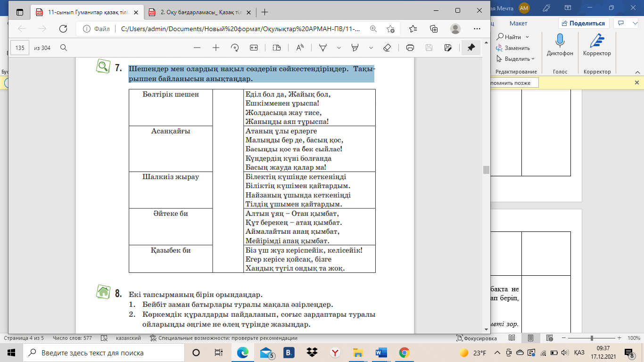Image resolution: width=644 pixels, height=362 pixels.
Task: Expand the Highlight color options dropdown
Action: [x=371, y=48]
